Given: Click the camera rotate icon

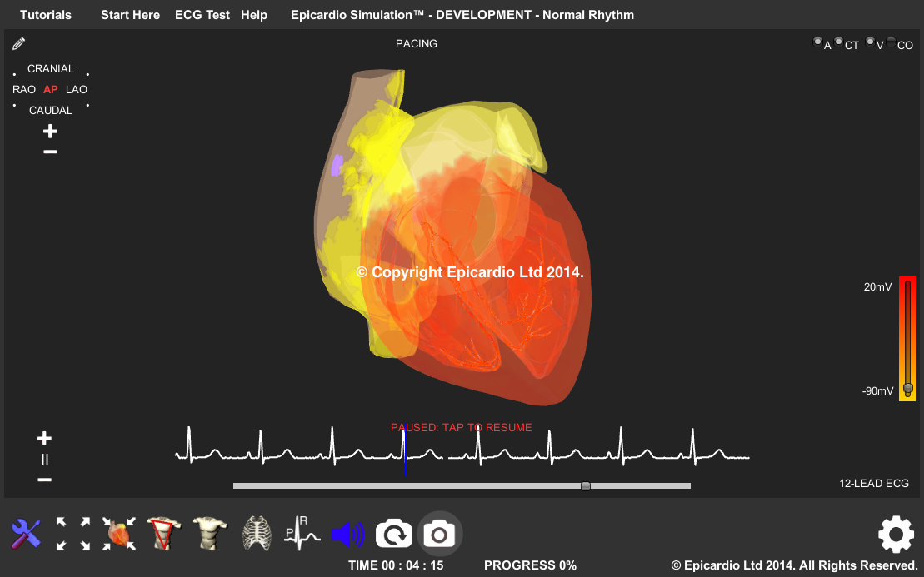Looking at the screenshot, I should 394,535.
